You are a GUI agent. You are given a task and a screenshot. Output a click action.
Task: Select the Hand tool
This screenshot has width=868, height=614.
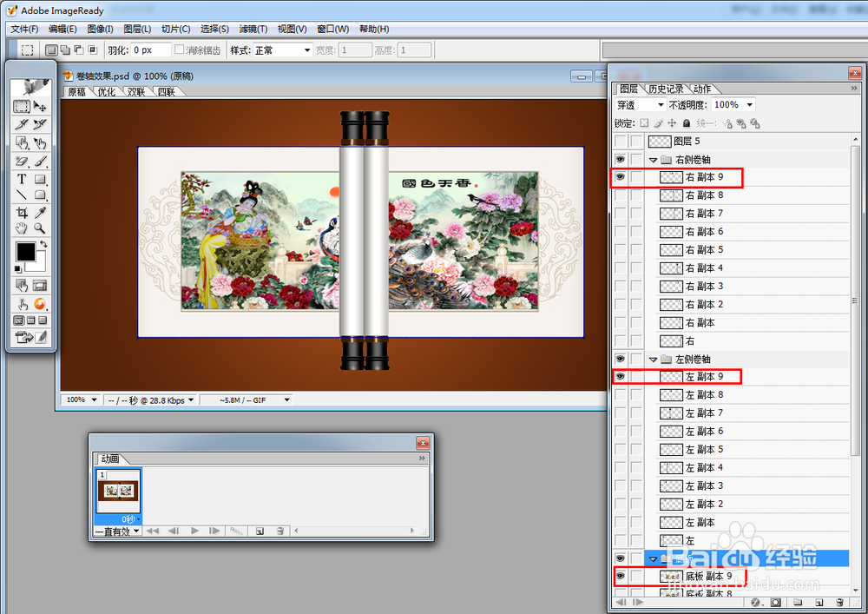[22, 228]
